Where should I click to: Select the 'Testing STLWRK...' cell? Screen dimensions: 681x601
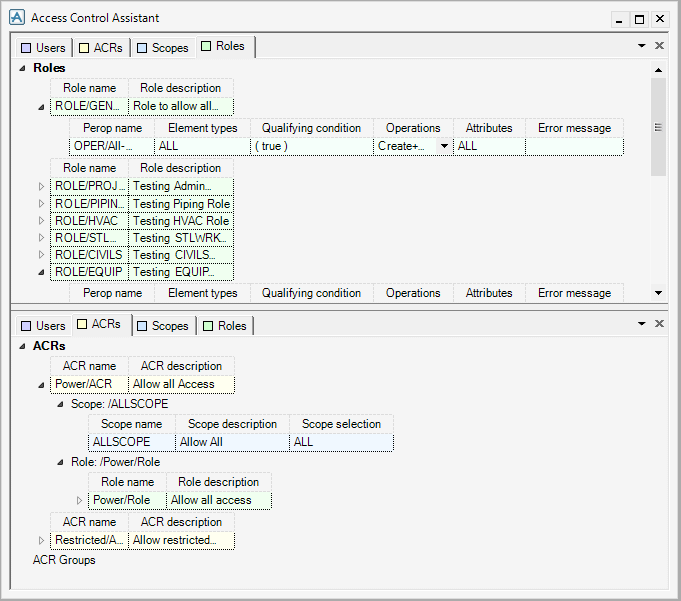pos(181,238)
